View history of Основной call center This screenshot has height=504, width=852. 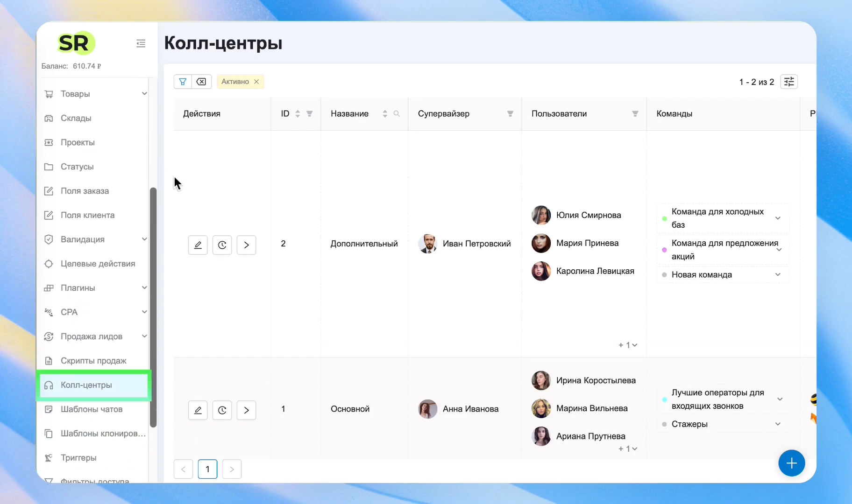(x=222, y=410)
